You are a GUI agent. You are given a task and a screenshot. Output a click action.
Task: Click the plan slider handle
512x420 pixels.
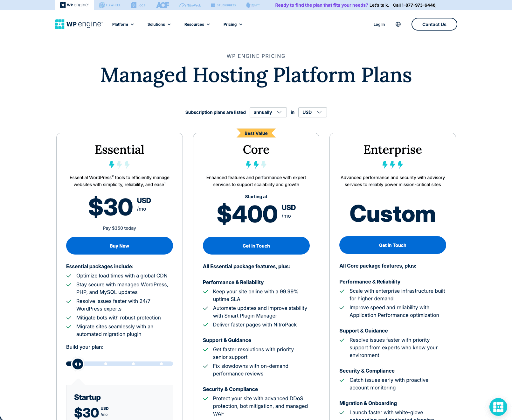tap(78, 364)
